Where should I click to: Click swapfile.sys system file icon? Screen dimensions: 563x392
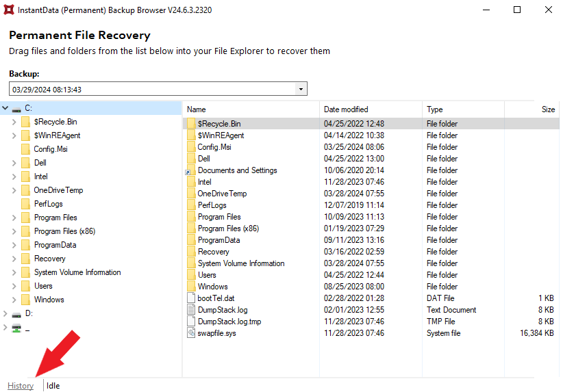pos(191,332)
